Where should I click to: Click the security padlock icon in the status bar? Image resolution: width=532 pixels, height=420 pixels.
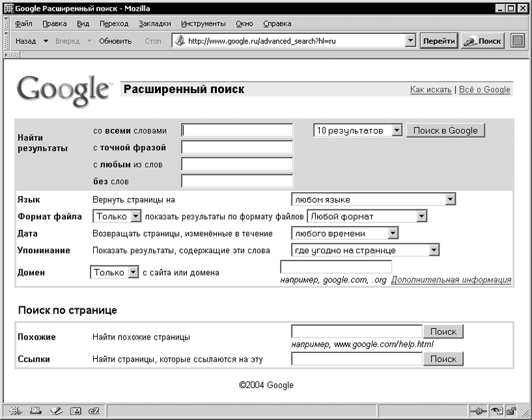tap(511, 411)
